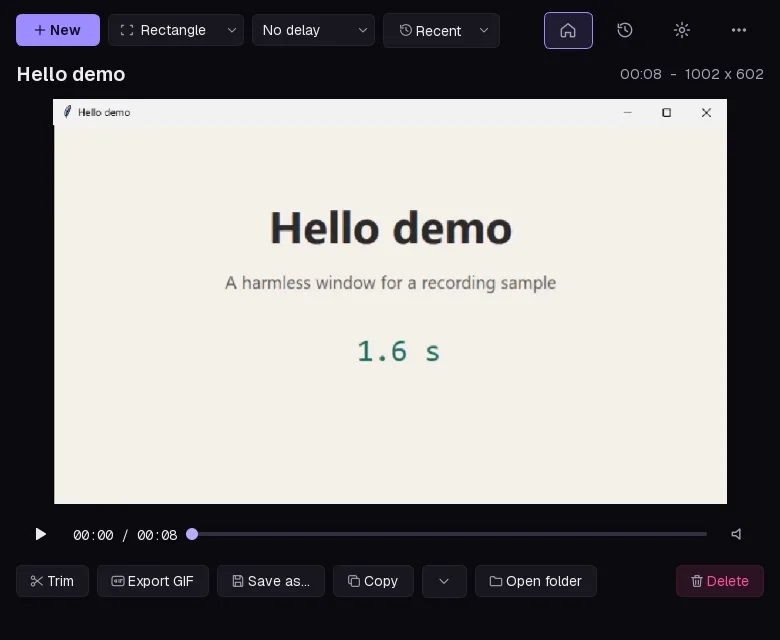This screenshot has width=780, height=640.
Task: Click Save as... button
Action: [x=271, y=581]
